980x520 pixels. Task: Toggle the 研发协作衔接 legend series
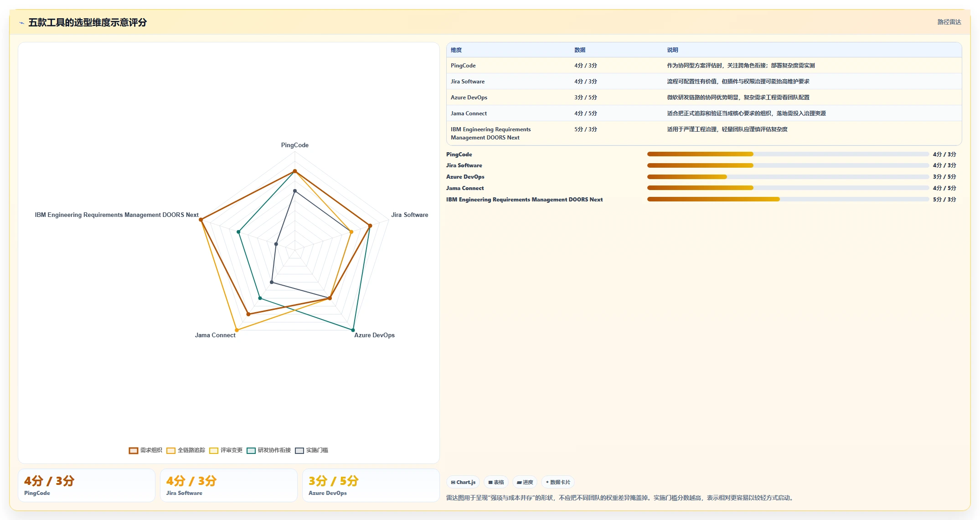[269, 450]
